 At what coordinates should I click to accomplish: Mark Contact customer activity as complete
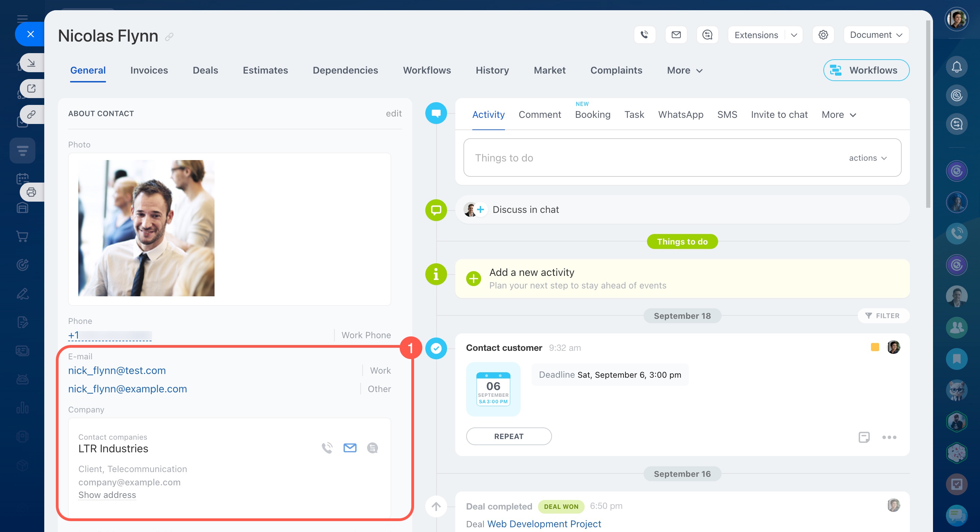436,348
